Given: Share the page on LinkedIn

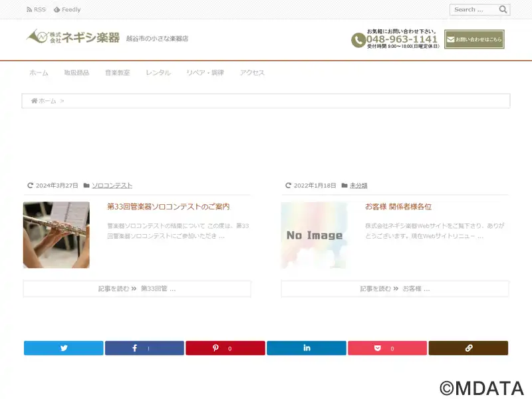Looking at the screenshot, I should click(x=306, y=348).
